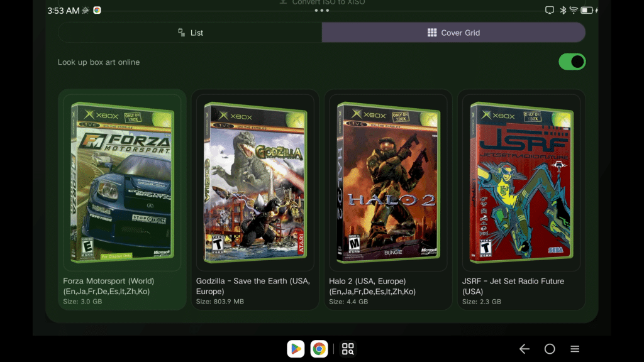Click the Size: 3.0 GB label

pyautogui.click(x=82, y=301)
